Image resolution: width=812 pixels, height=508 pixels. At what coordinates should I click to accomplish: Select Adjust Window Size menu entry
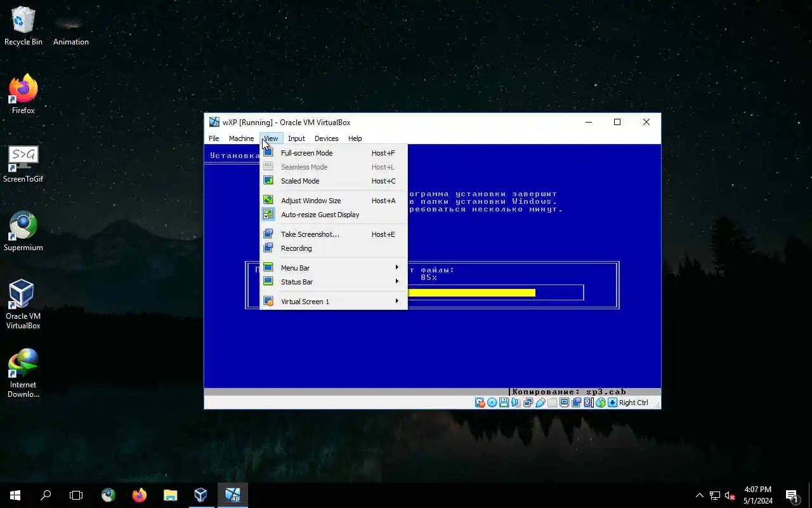tap(333, 201)
